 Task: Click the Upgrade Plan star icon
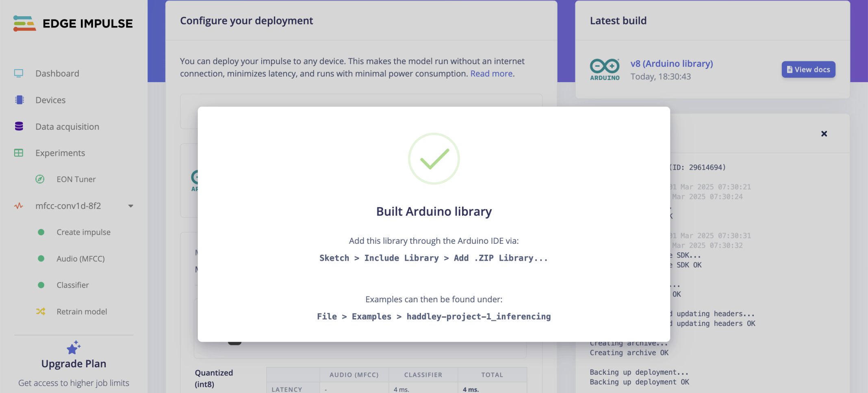74,347
